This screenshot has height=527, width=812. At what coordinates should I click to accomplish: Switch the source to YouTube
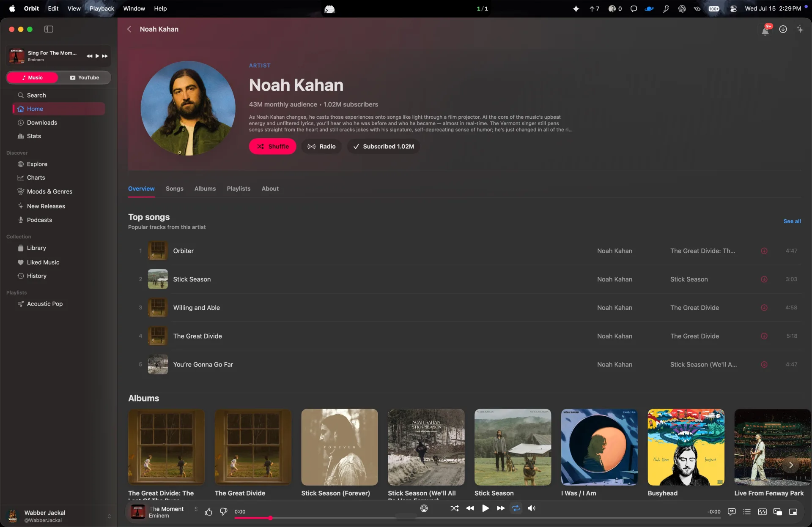click(85, 78)
